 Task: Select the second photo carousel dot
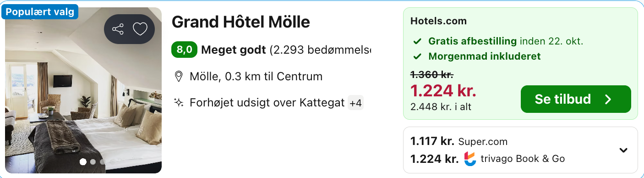[93, 161]
